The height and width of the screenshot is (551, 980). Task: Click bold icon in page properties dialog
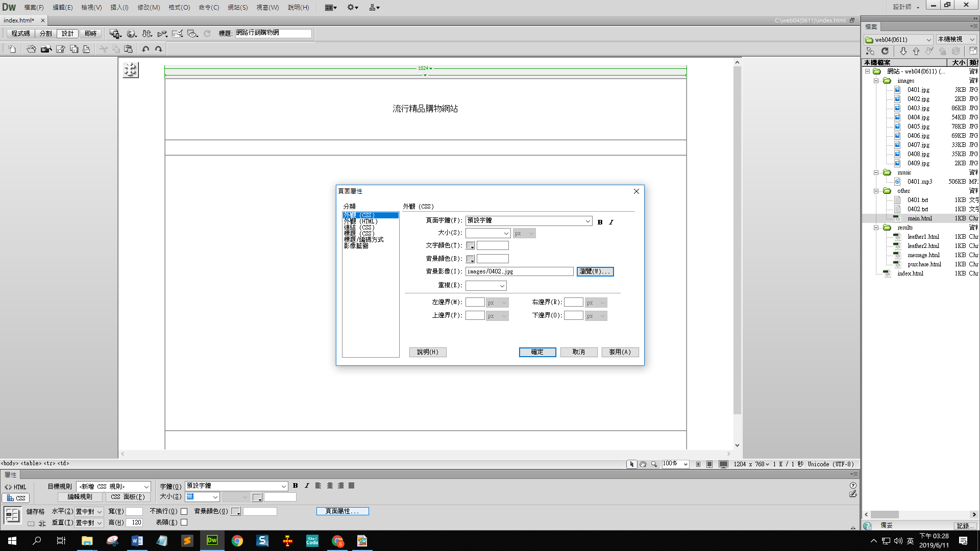pos(600,222)
